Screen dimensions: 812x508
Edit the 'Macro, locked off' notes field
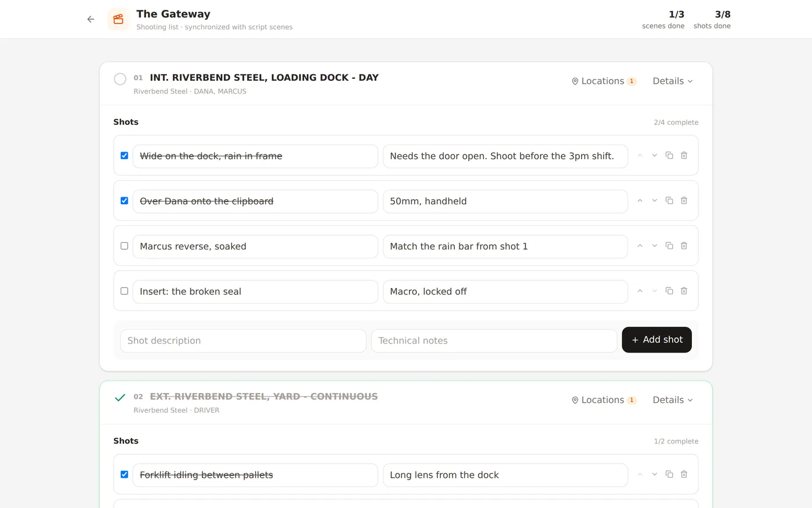505,292
